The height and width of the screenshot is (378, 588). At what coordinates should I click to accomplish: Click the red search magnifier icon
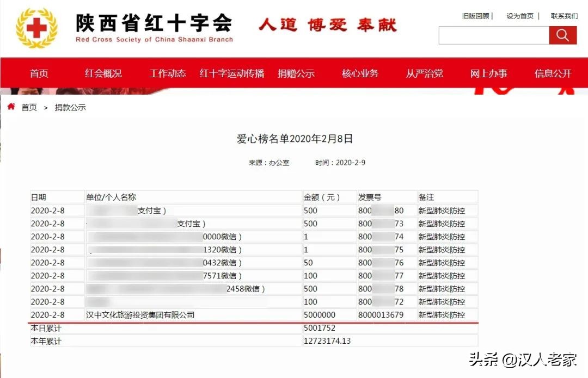(563, 35)
